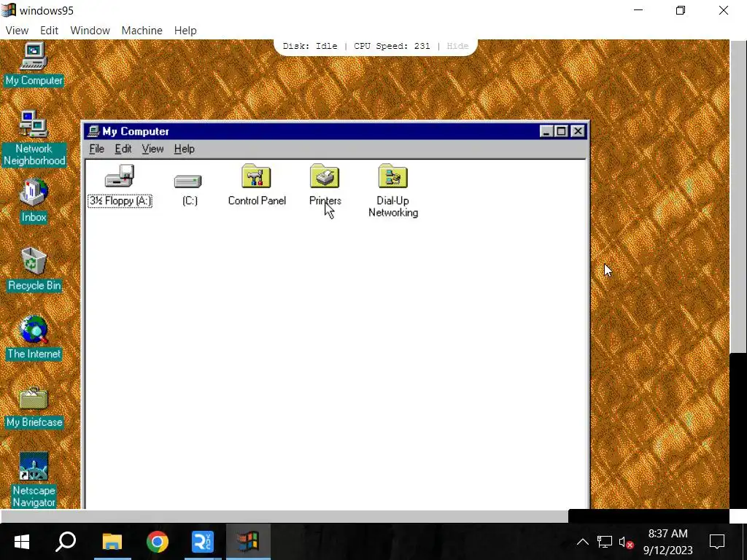Open the host app View menu

pyautogui.click(x=18, y=31)
